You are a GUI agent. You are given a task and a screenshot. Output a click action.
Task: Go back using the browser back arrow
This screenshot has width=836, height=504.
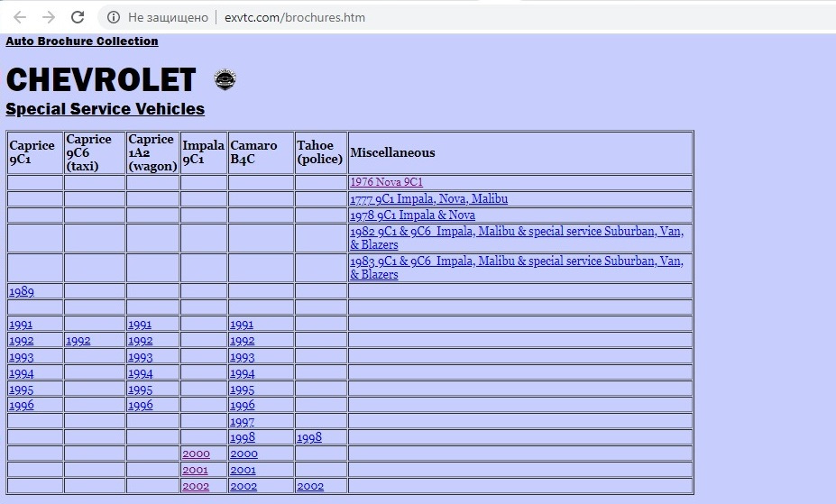coord(20,18)
